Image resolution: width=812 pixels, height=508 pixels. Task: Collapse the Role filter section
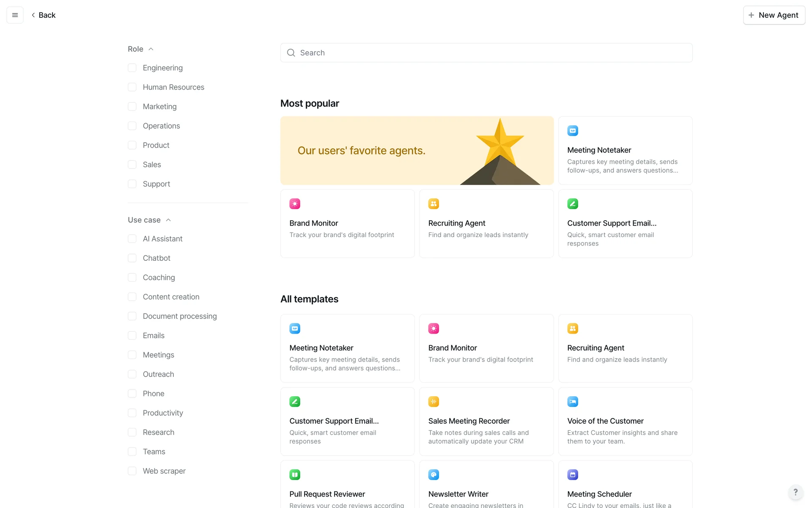(x=151, y=49)
